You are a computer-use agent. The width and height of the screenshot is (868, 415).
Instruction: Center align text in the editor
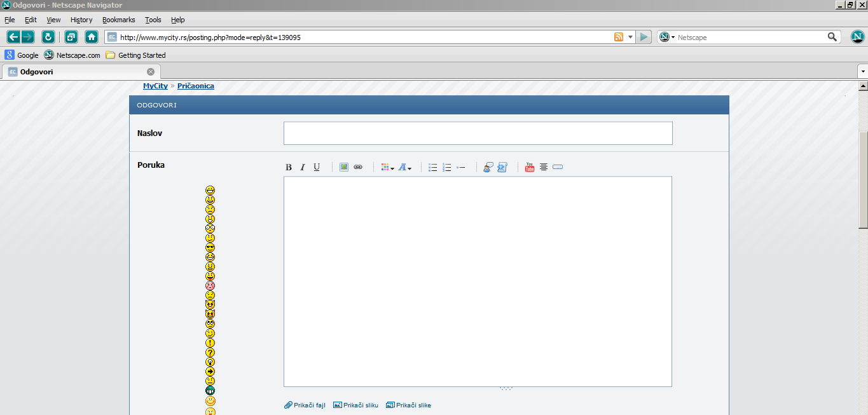[x=544, y=167]
